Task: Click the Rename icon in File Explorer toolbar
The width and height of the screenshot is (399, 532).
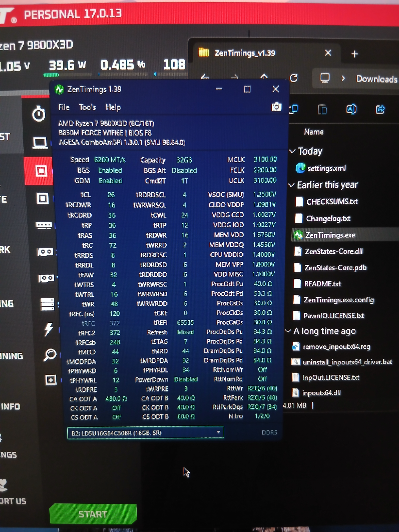Action: click(351, 109)
